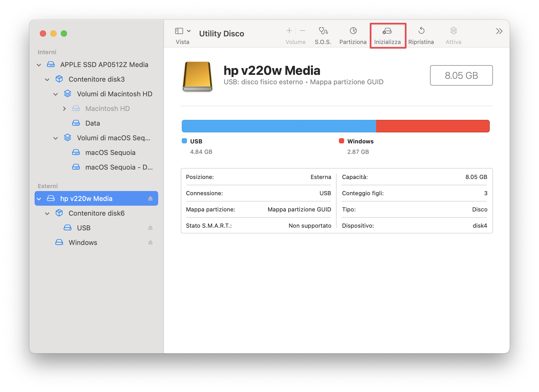Select Volumi di Macintosh HD group
Screen dimensions: 539x392
(96, 94)
